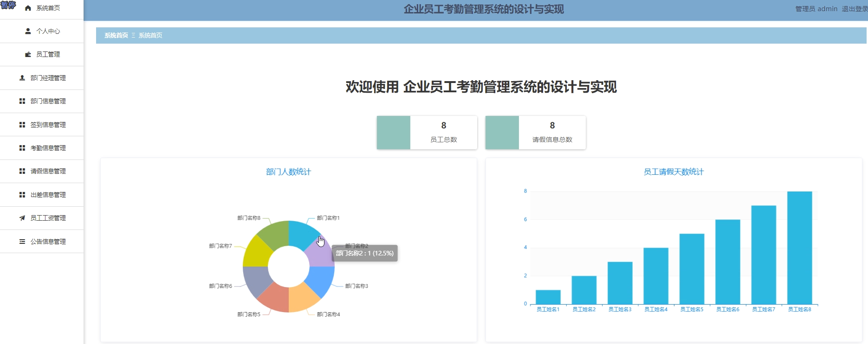Open the 出差信息管理 menu item
Image resolution: width=868 pixels, height=344 pixels.
(42, 195)
